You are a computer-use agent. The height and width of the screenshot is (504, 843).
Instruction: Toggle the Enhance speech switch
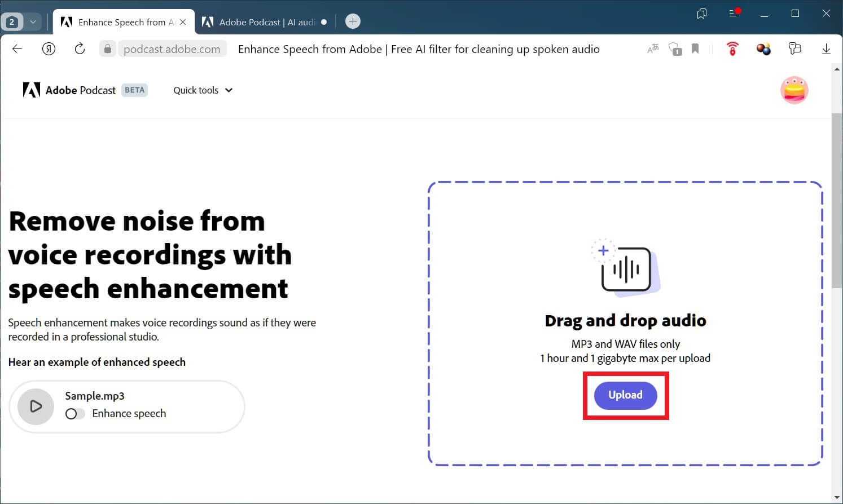(74, 414)
